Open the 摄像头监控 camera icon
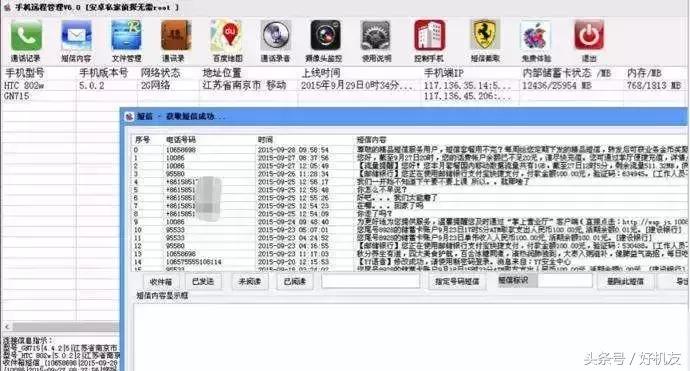The width and height of the screenshot is (690, 371). click(325, 35)
